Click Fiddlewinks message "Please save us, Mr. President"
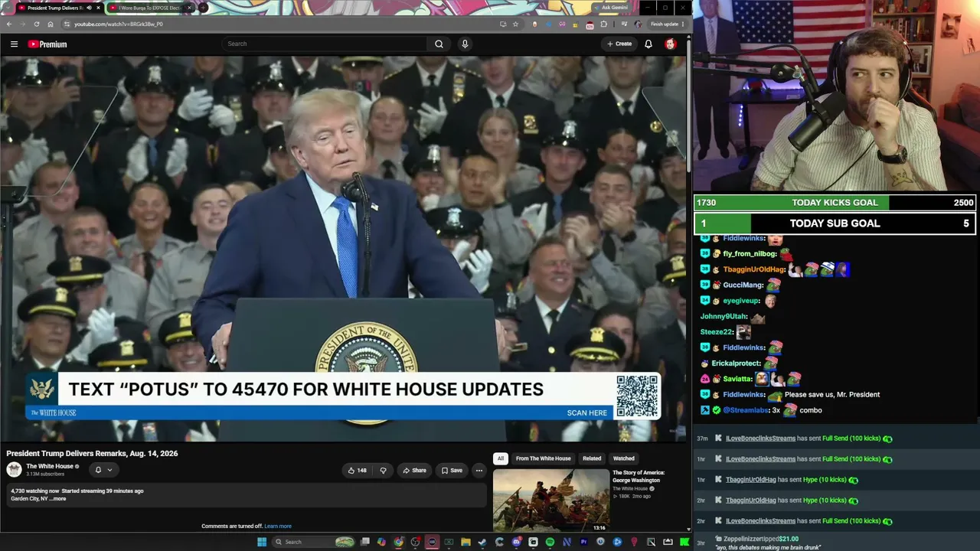This screenshot has height=551, width=980. click(832, 394)
